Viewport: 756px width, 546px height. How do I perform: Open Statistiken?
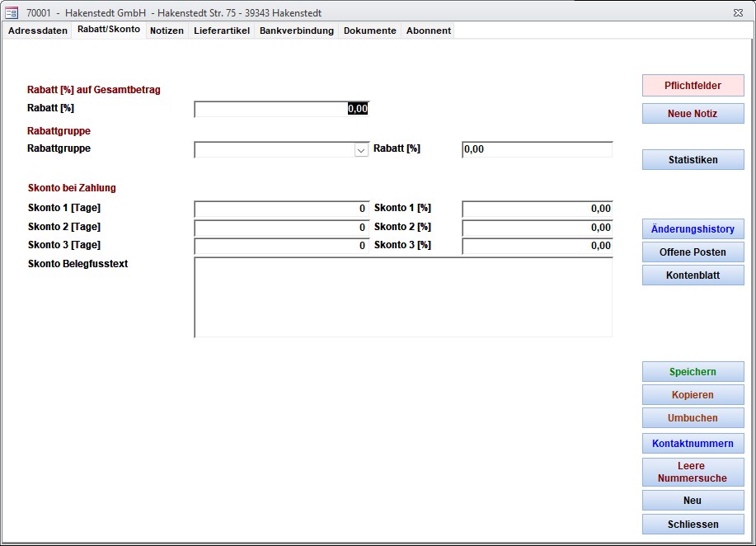(x=693, y=160)
